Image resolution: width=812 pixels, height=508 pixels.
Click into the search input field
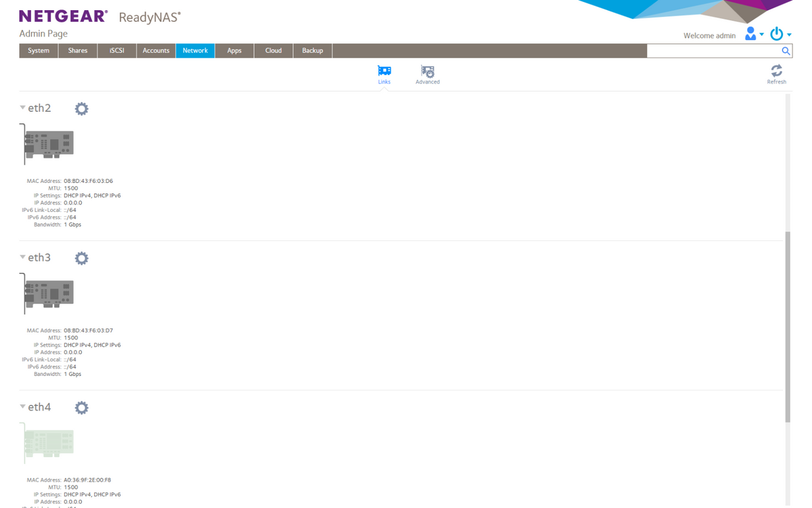[713, 51]
